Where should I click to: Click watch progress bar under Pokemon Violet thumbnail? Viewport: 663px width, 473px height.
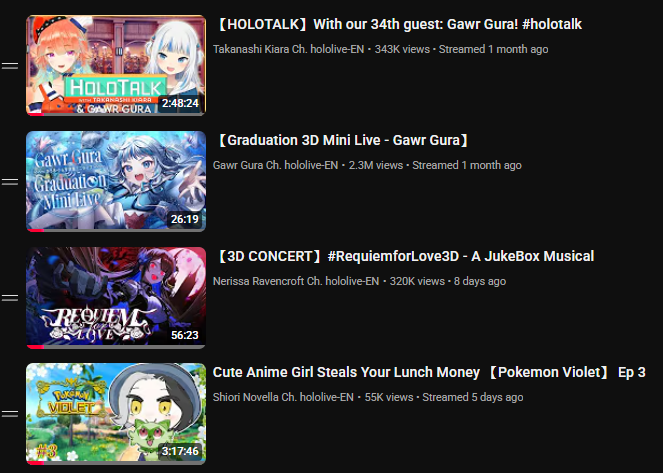(116, 462)
